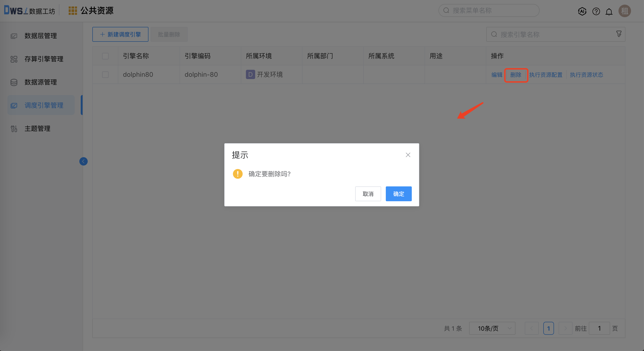Viewport: 644px width, 351px height.
Task: Click the 编辑 link on dolphin80 row
Action: pos(497,74)
